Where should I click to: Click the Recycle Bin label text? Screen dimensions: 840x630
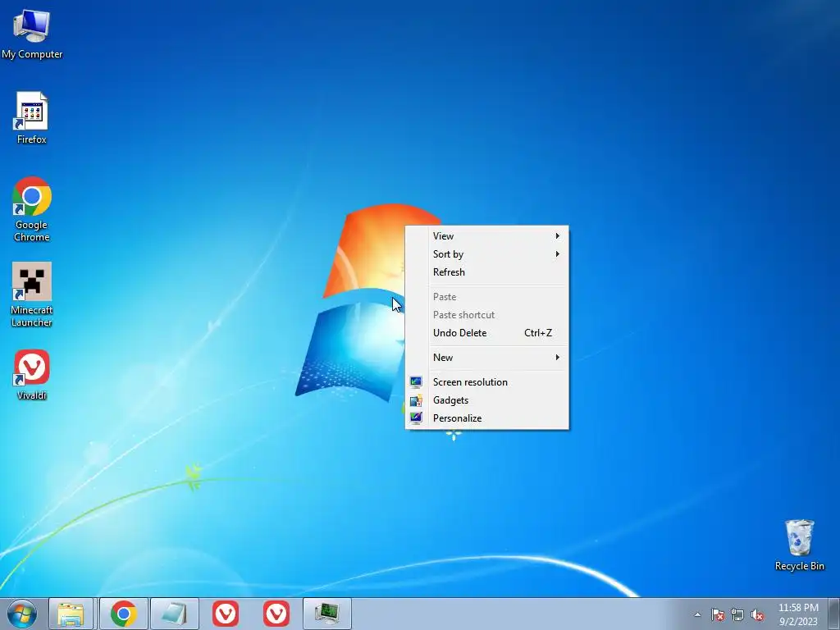point(799,566)
